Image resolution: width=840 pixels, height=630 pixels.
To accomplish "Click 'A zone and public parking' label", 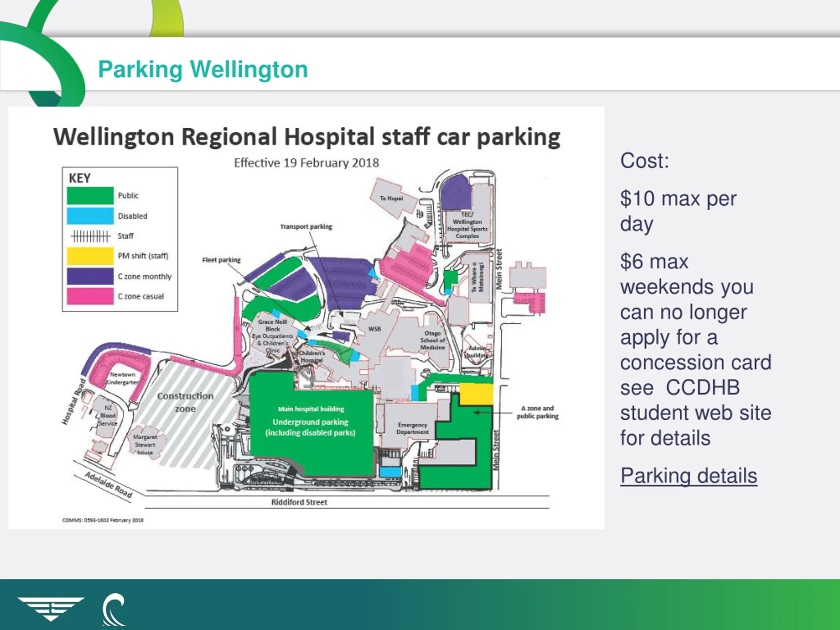I will pos(537,412).
